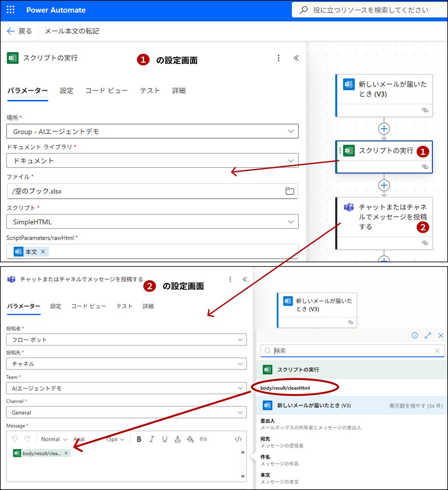Open more options for スクリプトの実行 panel

pos(279,58)
